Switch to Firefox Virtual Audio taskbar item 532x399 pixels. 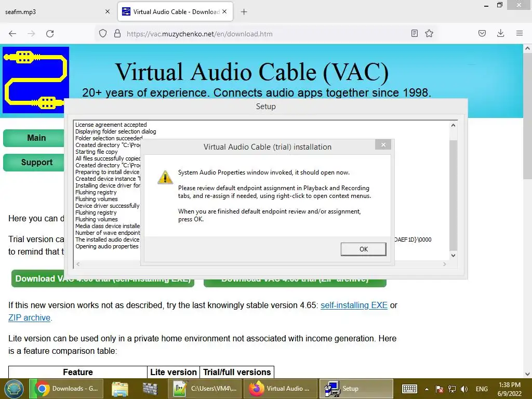point(280,389)
